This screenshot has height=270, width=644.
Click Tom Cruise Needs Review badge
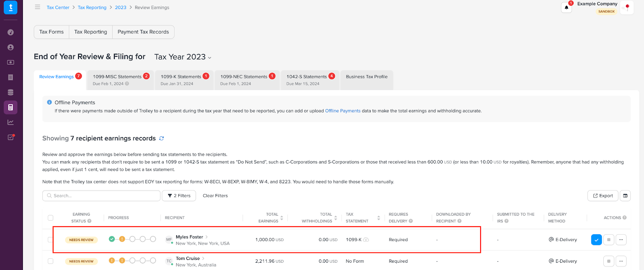click(81, 261)
